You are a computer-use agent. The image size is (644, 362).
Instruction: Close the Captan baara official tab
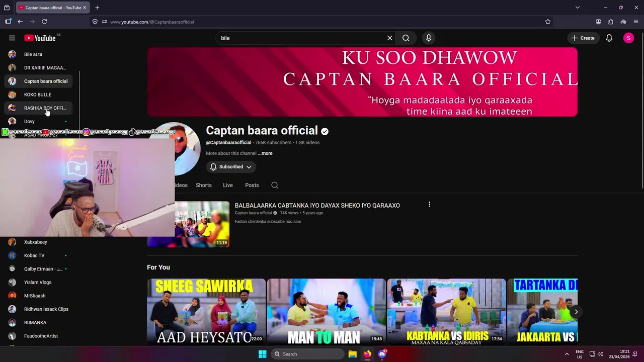[x=85, y=8]
